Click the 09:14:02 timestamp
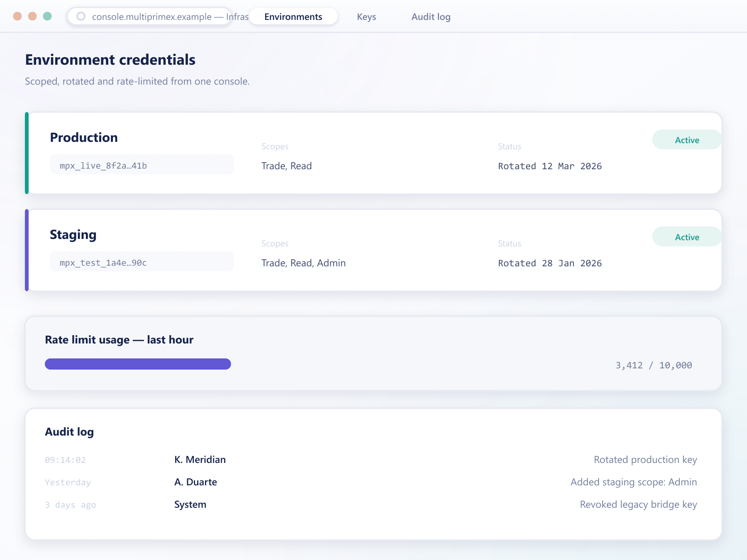 click(x=65, y=460)
